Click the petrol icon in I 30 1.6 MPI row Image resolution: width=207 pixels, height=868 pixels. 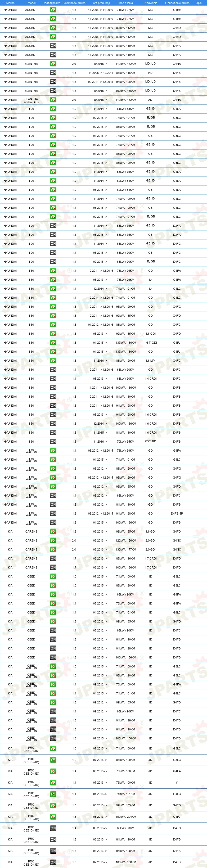pyautogui.click(x=53, y=361)
